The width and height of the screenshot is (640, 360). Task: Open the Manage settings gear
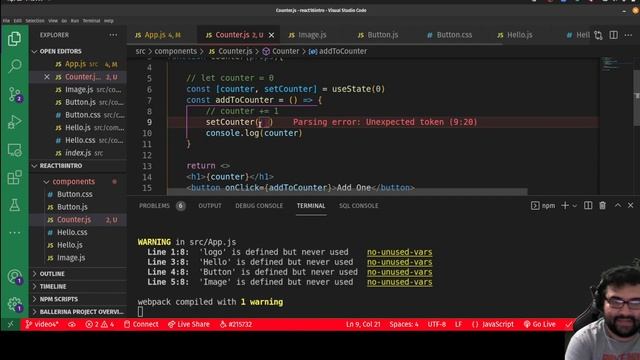(15, 304)
